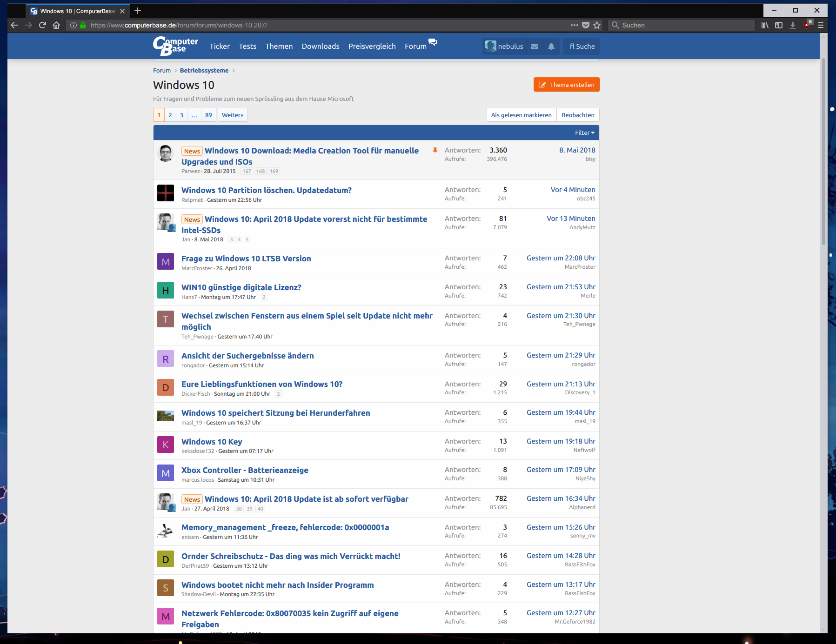The height and width of the screenshot is (644, 836).
Task: Click the News tag on Media Creation Tool thread
Action: pos(192,151)
